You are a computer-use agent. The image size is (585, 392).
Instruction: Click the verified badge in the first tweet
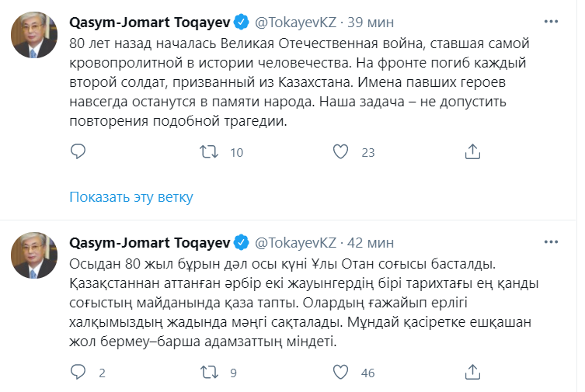click(241, 17)
